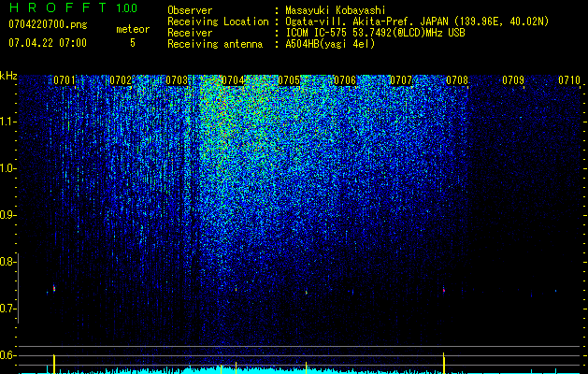The image size is (588, 374).
Task: Click the 0701 time marker
Action: tap(65, 80)
